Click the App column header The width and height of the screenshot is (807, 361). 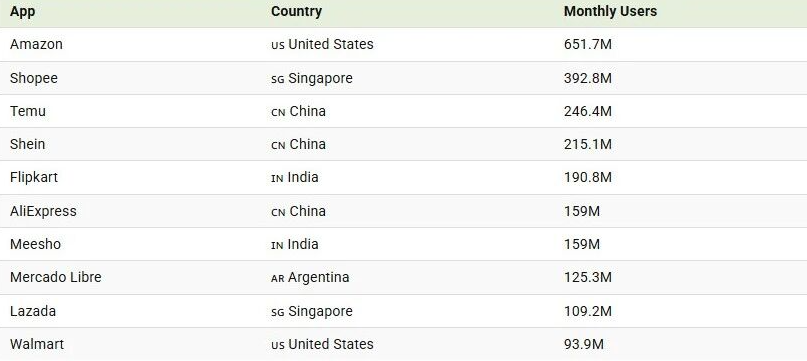click(x=22, y=11)
